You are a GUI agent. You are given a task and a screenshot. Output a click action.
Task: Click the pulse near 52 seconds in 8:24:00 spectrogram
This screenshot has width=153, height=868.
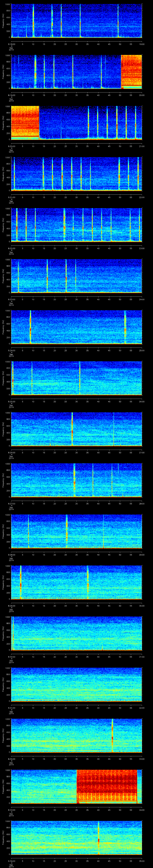125,327
